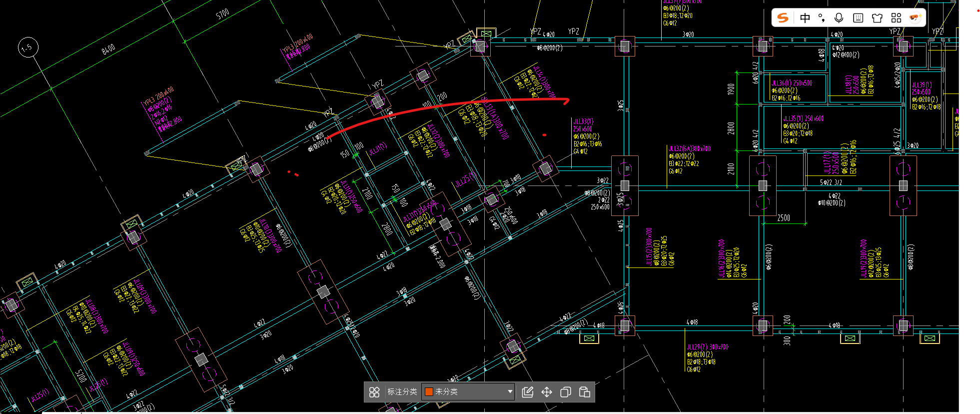Click the orange Sogou S logo

coord(783,18)
